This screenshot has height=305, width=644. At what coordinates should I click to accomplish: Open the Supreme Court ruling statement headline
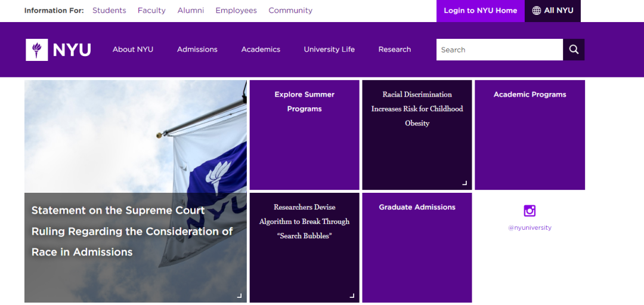132,231
